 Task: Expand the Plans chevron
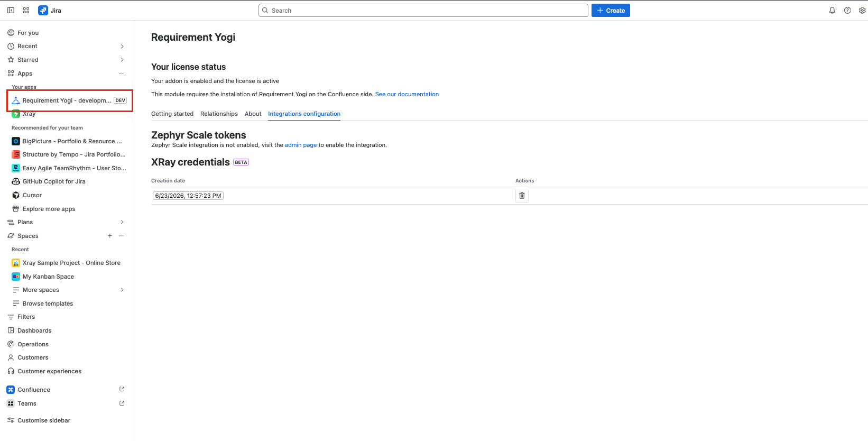pos(122,222)
